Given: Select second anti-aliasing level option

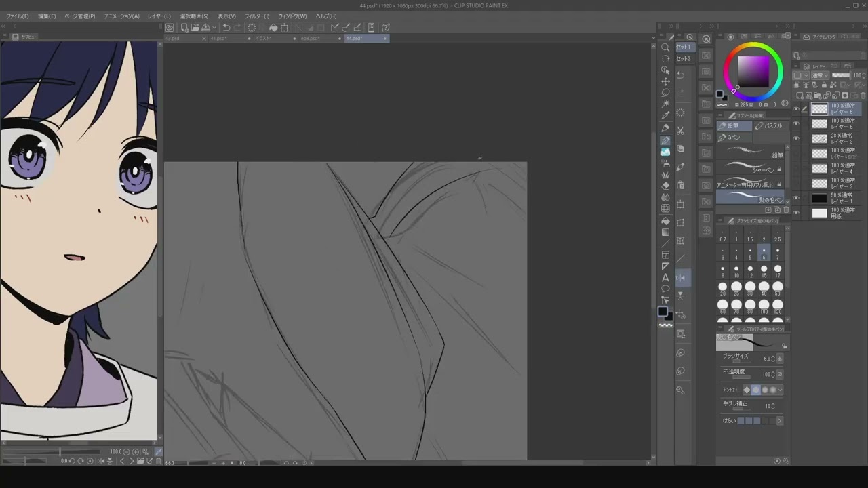Looking at the screenshot, I should 755,390.
